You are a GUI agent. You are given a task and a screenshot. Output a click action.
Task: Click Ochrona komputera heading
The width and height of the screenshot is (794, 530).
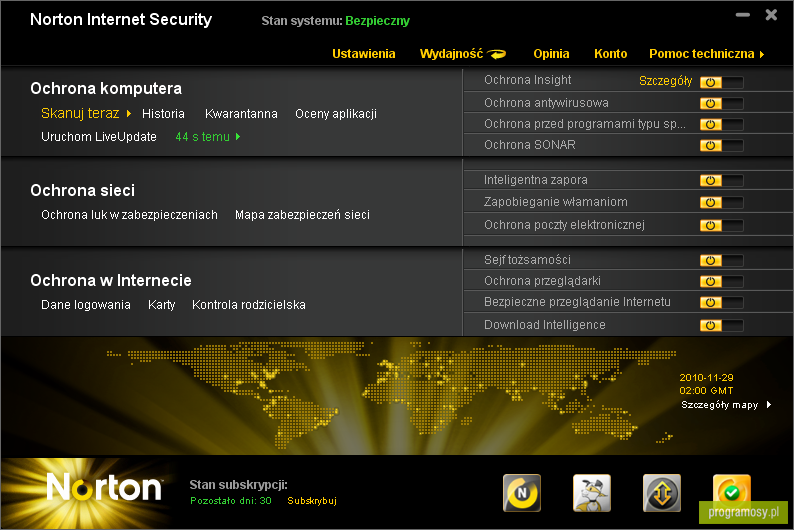coord(106,89)
